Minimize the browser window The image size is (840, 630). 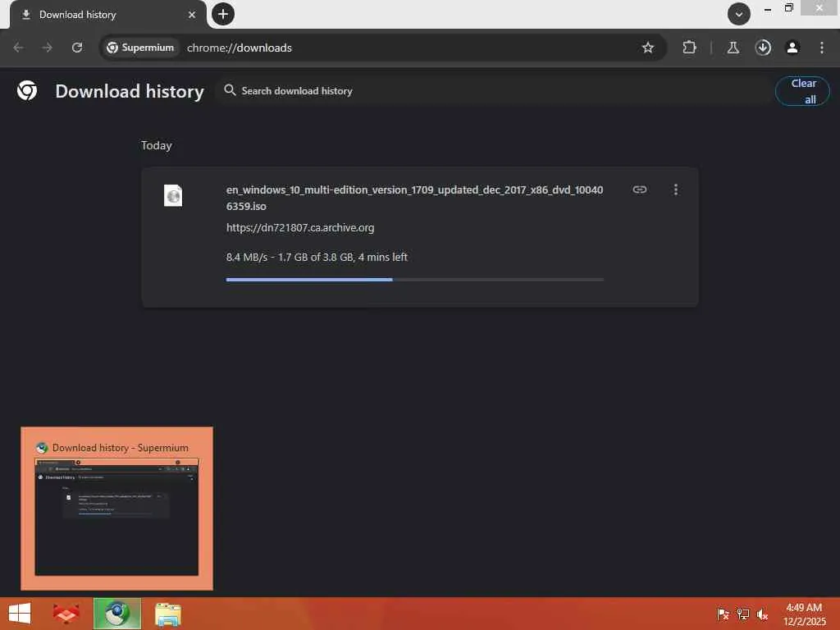(768, 9)
